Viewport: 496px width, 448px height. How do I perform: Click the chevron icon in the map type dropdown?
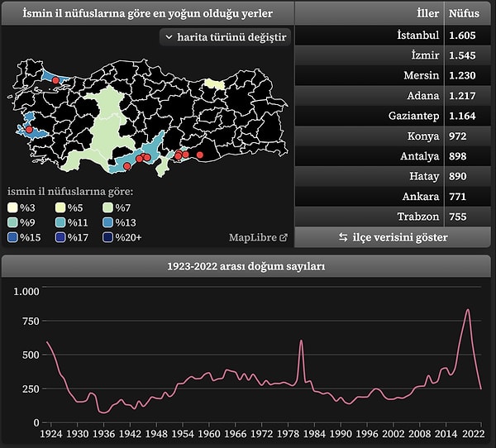169,37
